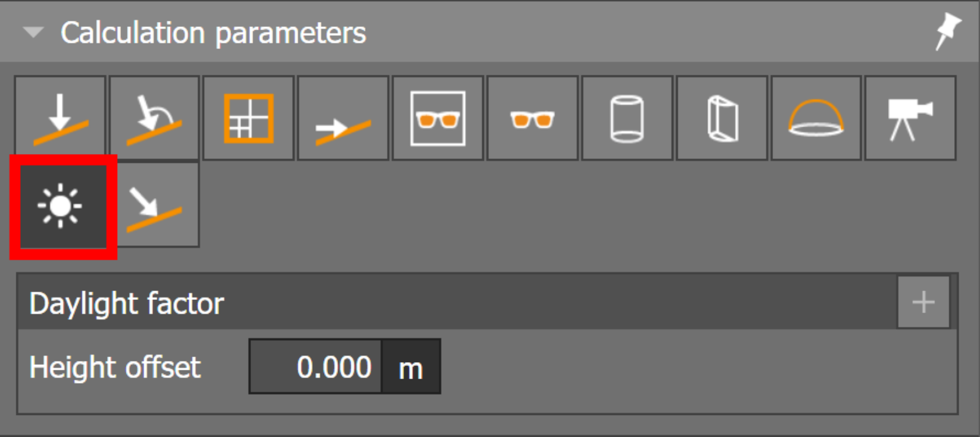The width and height of the screenshot is (980, 437).
Task: Select the perpendicular illuminance downward-arrow icon
Action: 60,118
